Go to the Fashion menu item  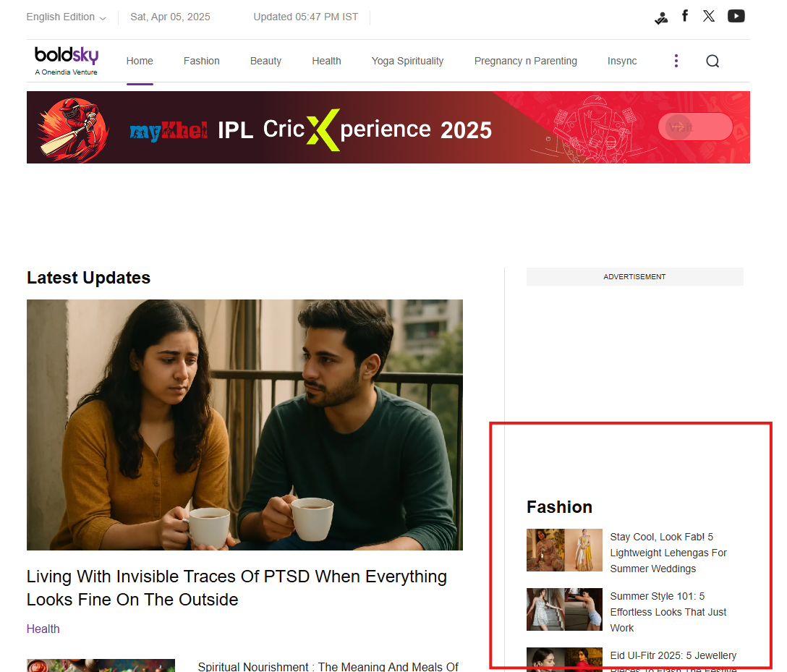[x=201, y=61]
